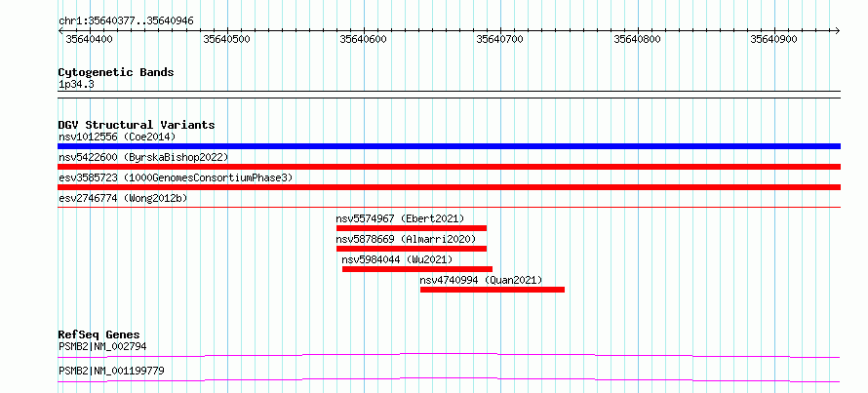
Task: Click red bar under nsv5878669 label
Action: (412, 249)
